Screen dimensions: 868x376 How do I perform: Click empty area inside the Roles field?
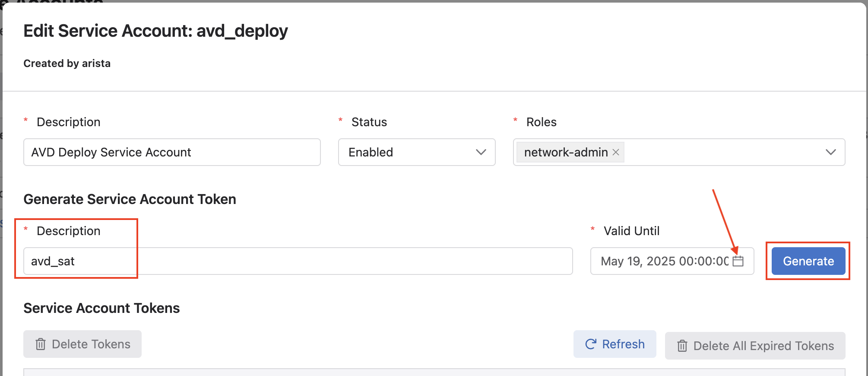721,152
